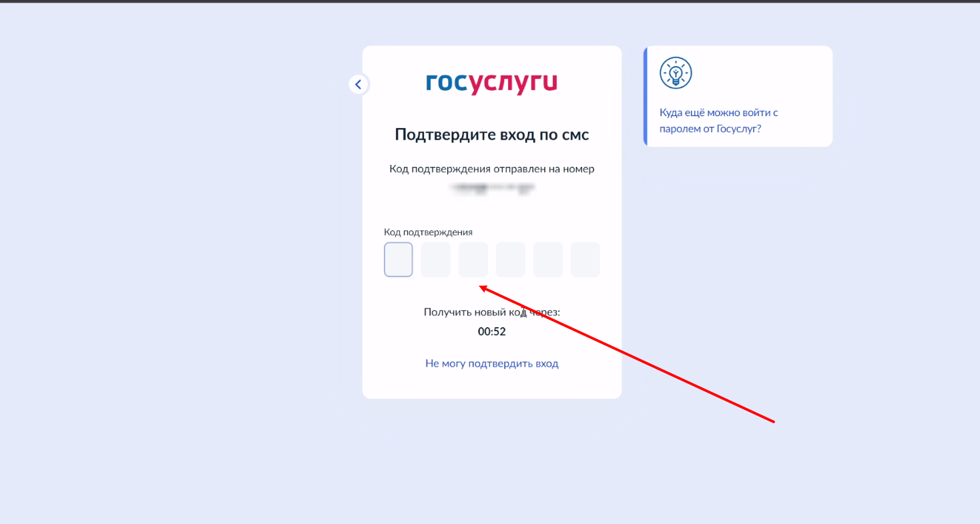Focus the first confirmation code digit box
980x524 pixels.
(399, 260)
